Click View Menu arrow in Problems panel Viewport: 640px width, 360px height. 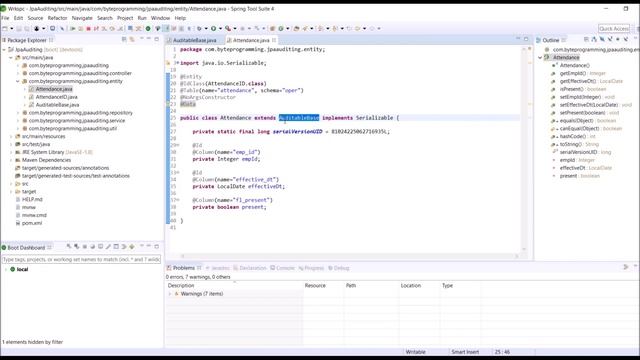tap(636, 267)
